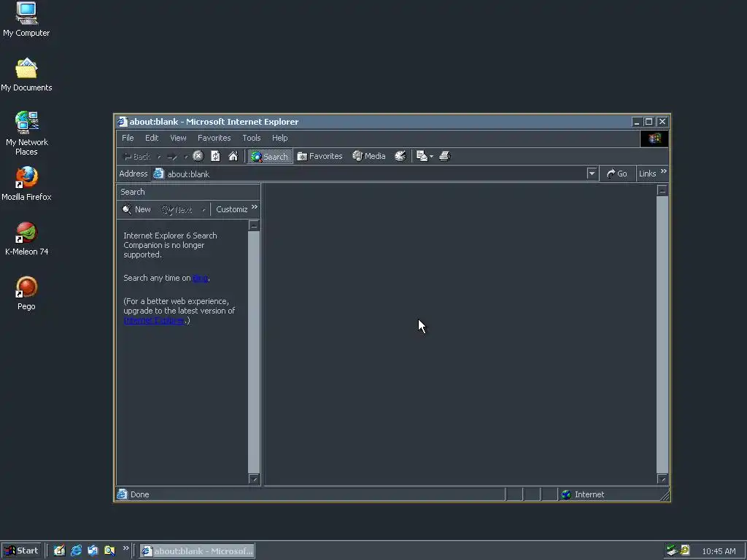Open the File menu
This screenshot has height=560, width=747.
click(x=128, y=138)
